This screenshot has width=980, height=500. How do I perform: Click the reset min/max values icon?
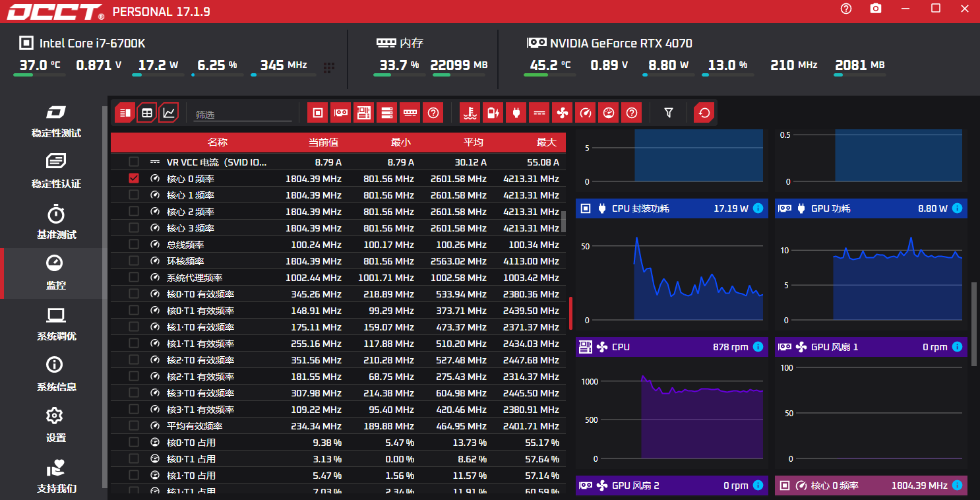[x=704, y=113]
